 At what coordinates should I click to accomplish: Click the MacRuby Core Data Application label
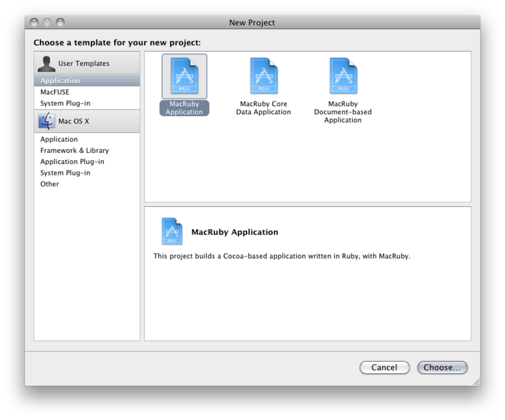pos(264,108)
